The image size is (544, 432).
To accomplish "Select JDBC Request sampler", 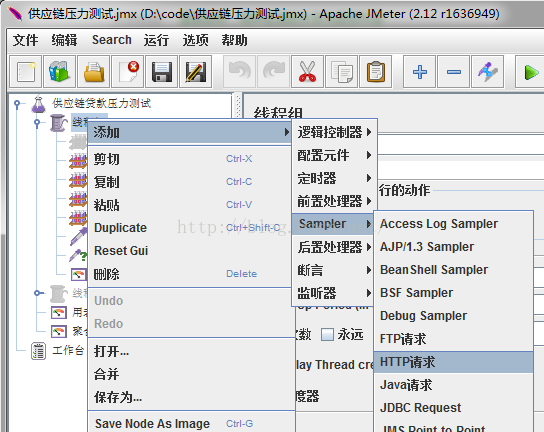I will [453, 408].
